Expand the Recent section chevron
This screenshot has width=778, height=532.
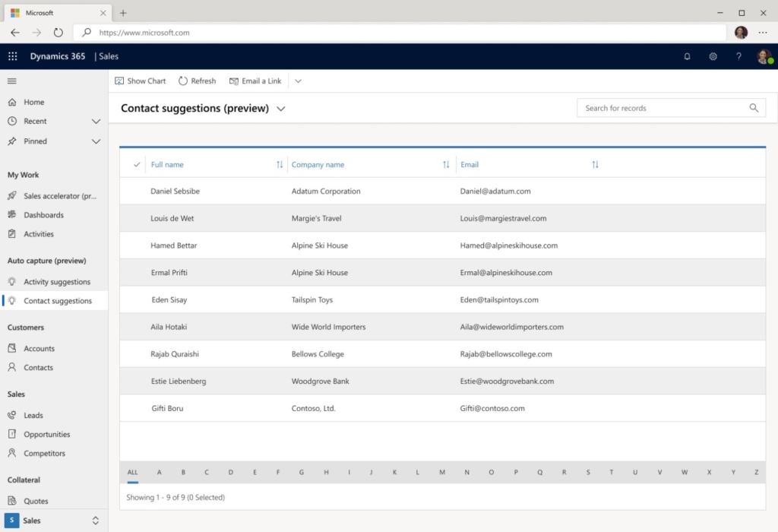click(96, 121)
